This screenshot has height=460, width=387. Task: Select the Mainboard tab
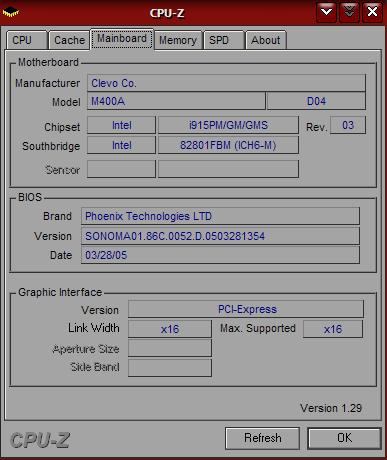click(x=122, y=39)
